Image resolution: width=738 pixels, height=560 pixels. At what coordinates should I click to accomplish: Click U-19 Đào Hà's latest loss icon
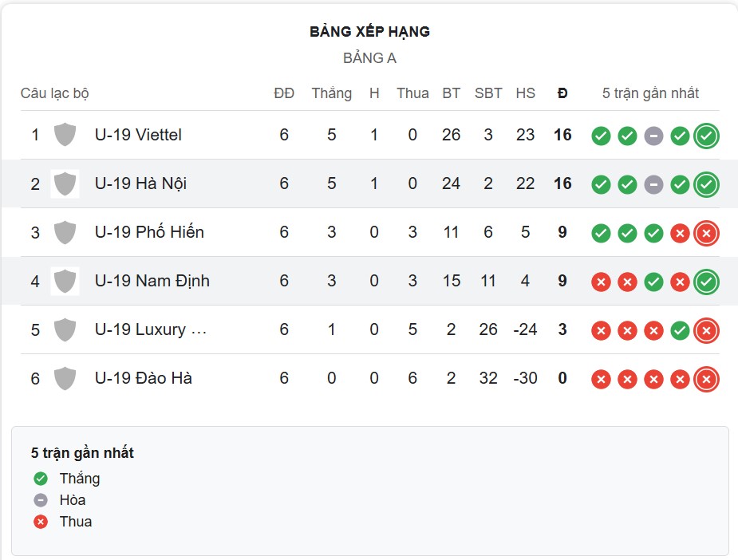point(706,379)
